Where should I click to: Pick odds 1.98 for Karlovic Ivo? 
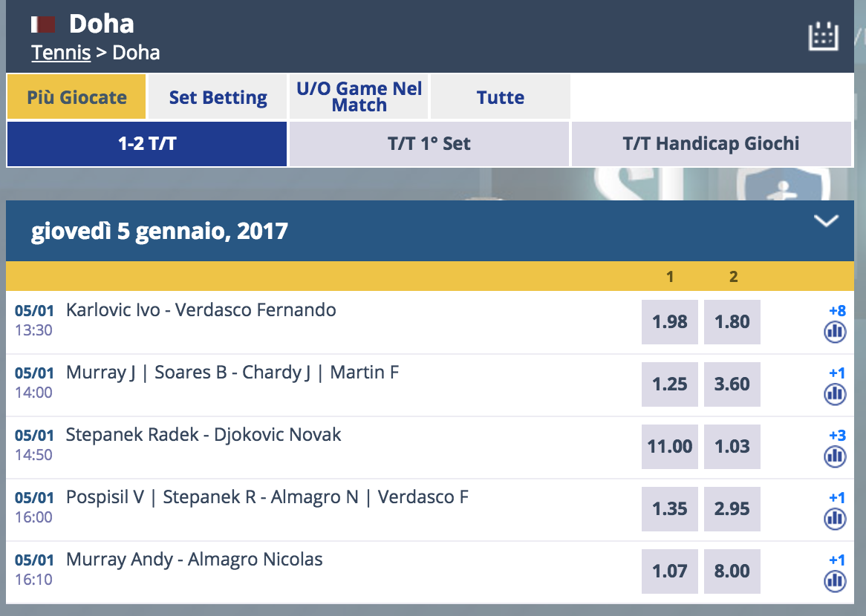pos(670,322)
